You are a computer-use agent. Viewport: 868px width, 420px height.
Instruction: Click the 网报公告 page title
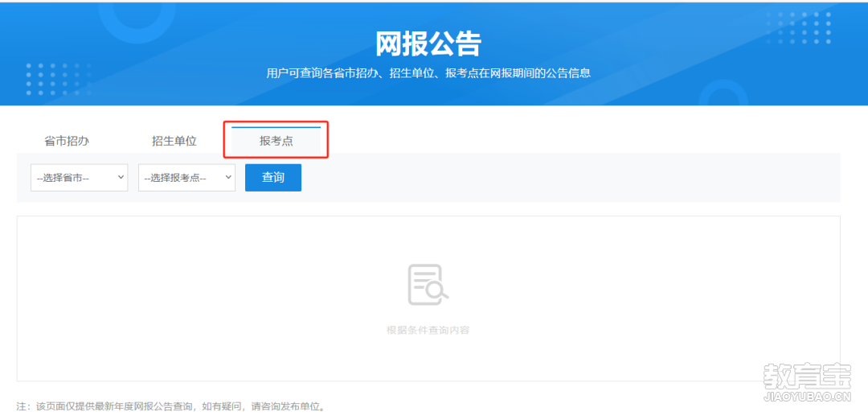tap(428, 43)
